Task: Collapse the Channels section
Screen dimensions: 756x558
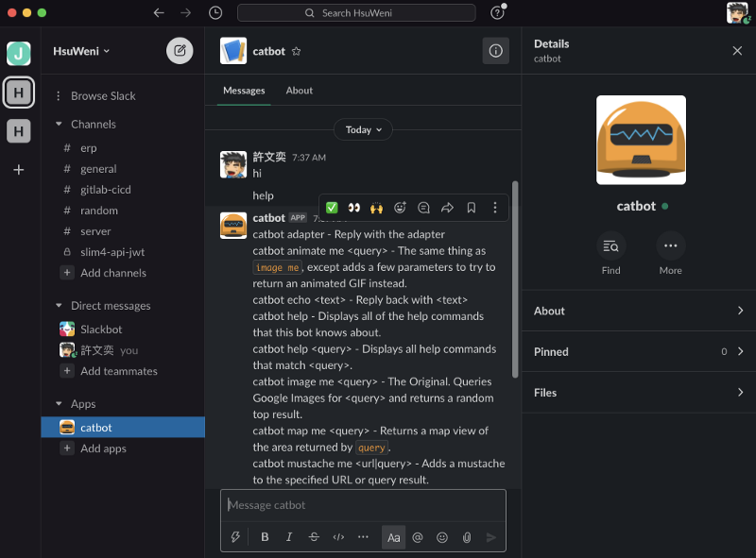Action: 59,125
